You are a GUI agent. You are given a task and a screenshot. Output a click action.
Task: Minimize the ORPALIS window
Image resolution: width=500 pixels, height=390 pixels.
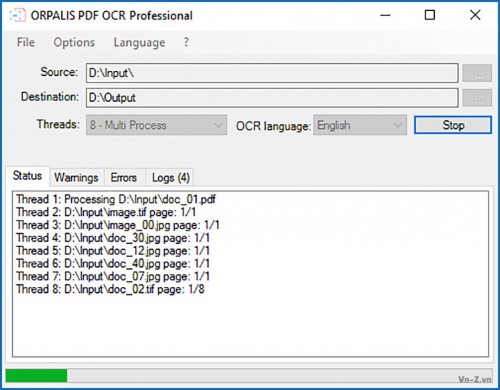pyautogui.click(x=385, y=15)
